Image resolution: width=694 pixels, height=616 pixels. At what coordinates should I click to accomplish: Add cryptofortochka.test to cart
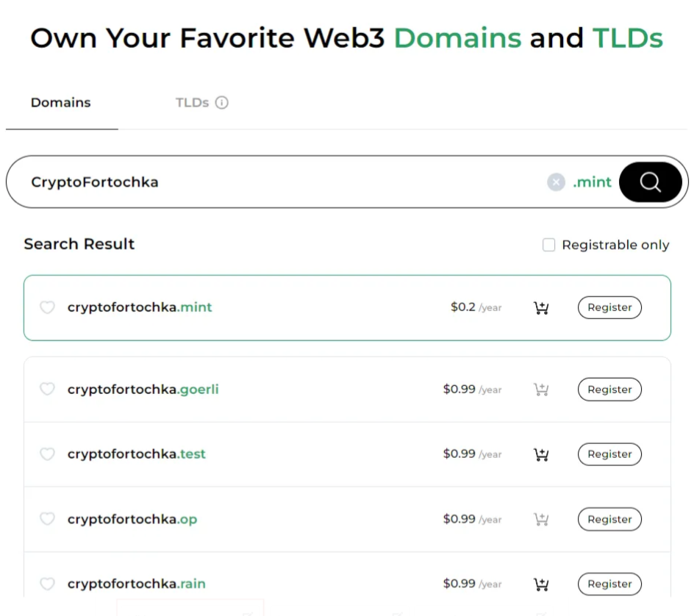541,454
